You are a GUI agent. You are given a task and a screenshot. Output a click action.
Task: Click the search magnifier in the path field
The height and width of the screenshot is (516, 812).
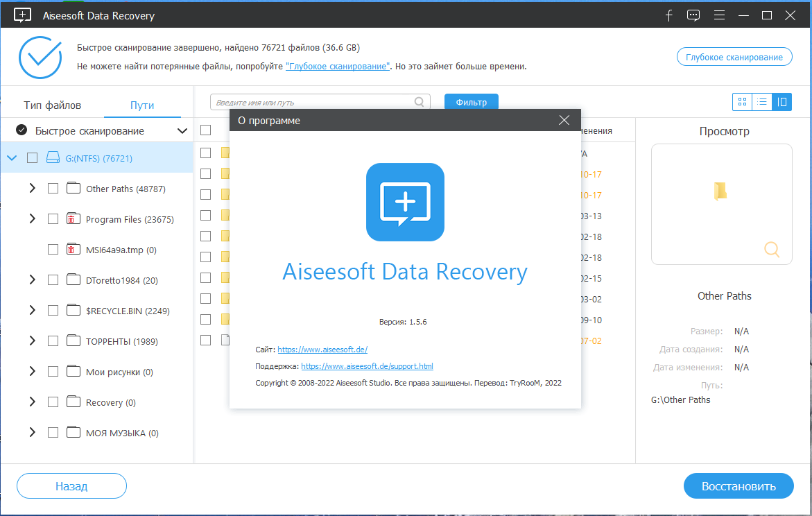coord(420,102)
